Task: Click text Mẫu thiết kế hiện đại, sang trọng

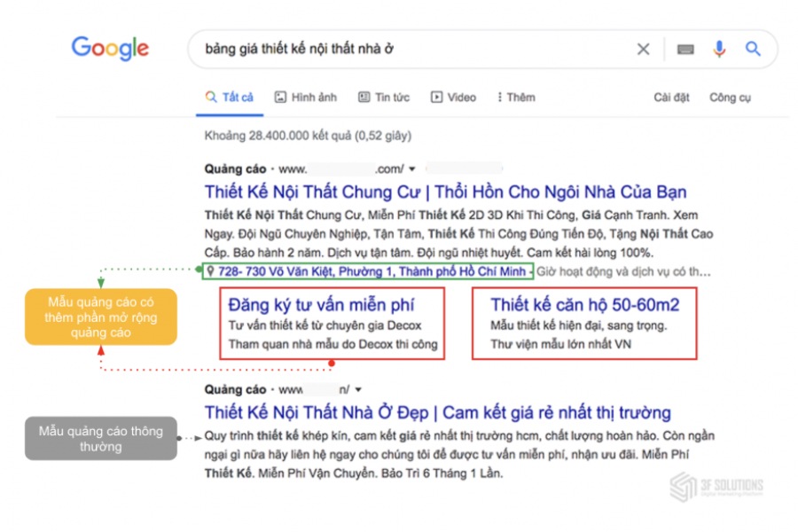Action: pos(579,325)
